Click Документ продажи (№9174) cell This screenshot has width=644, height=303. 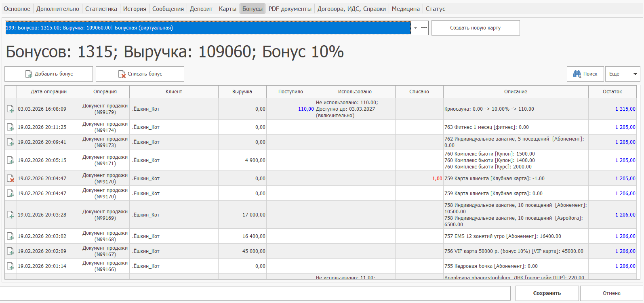[x=105, y=127]
